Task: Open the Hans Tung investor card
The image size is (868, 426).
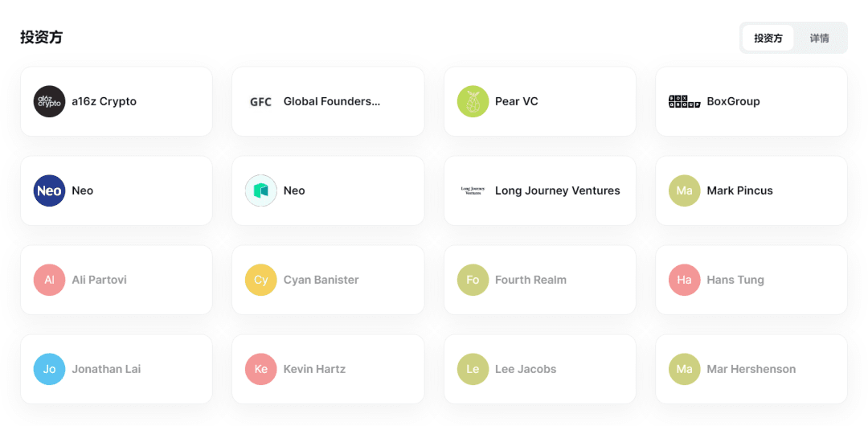Action: [751, 280]
